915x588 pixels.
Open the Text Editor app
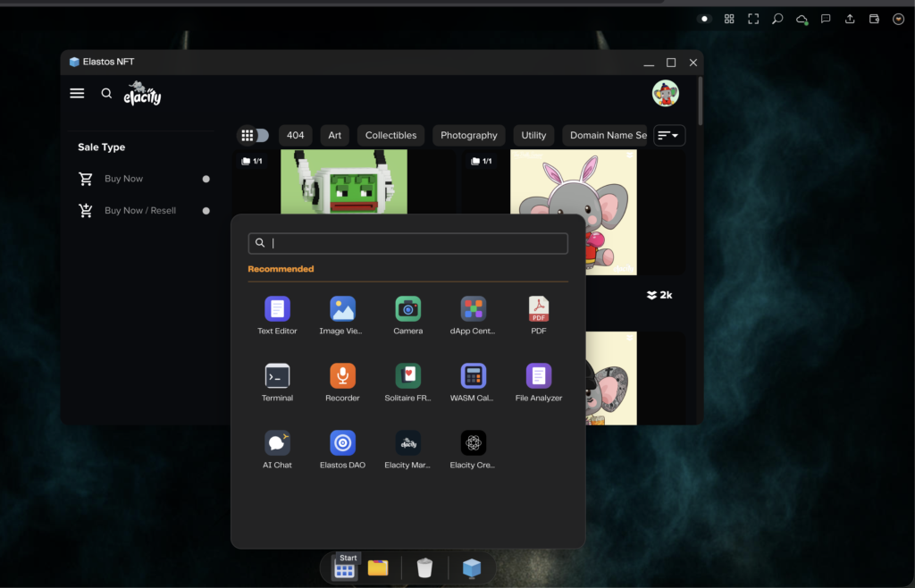coord(277,309)
